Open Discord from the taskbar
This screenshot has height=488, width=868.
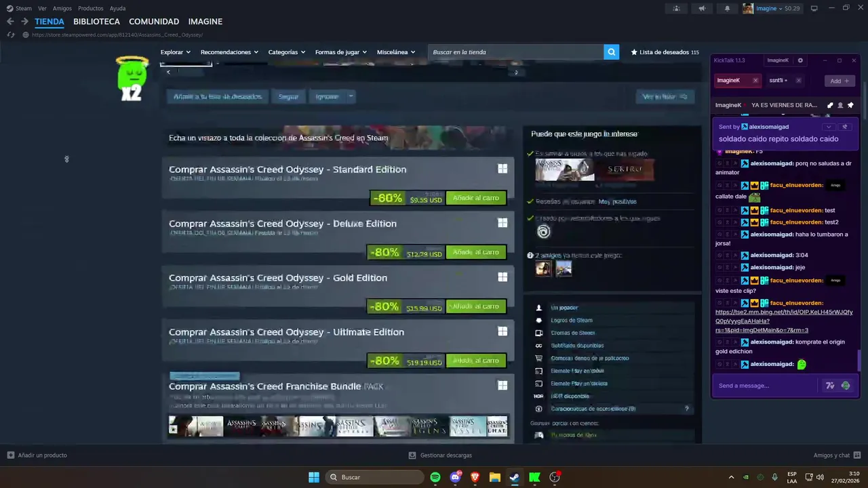455,477
